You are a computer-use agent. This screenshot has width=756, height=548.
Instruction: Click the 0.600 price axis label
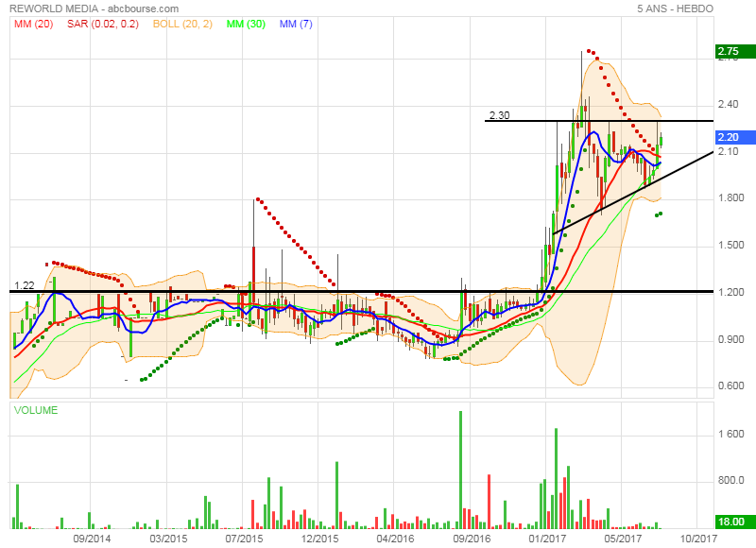pos(730,386)
